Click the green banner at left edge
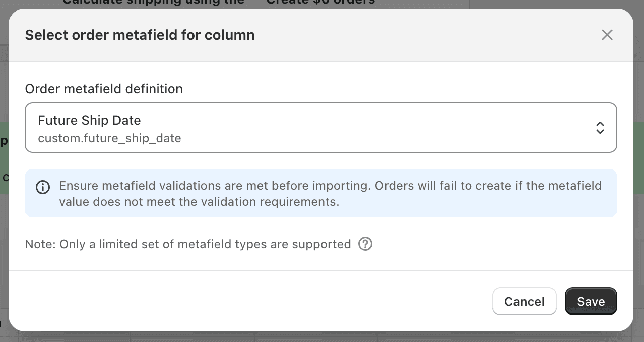The image size is (644, 342). tap(4, 157)
